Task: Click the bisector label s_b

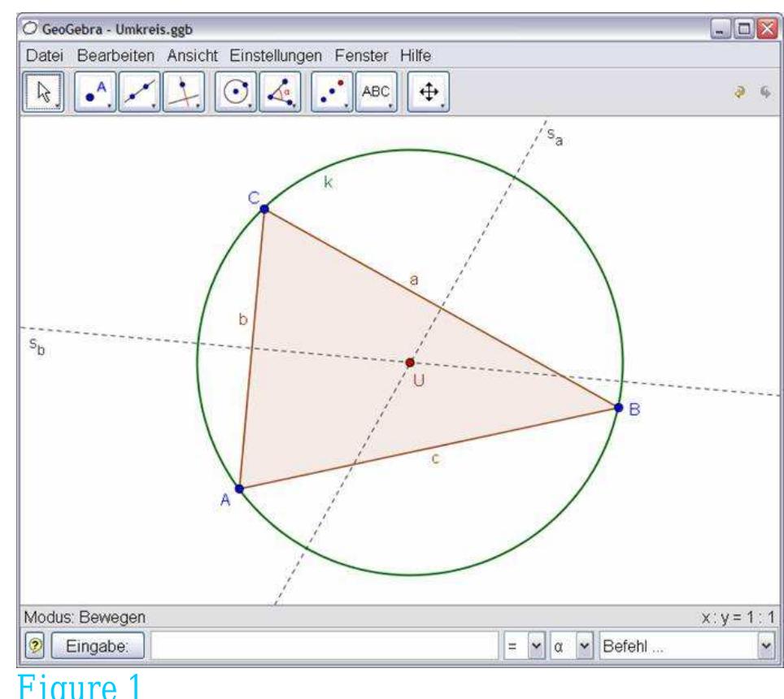Action: (37, 346)
